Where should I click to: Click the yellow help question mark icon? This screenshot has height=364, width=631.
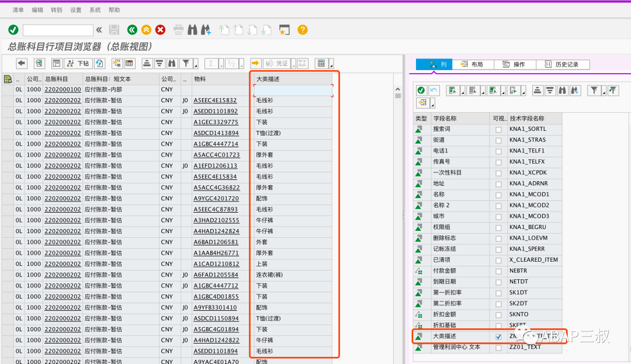pyautogui.click(x=303, y=30)
